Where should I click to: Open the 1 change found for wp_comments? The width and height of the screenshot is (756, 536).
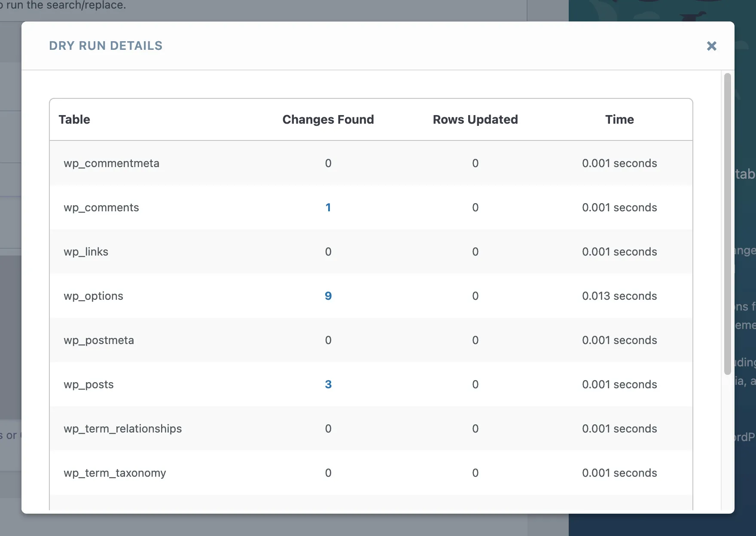pos(328,207)
